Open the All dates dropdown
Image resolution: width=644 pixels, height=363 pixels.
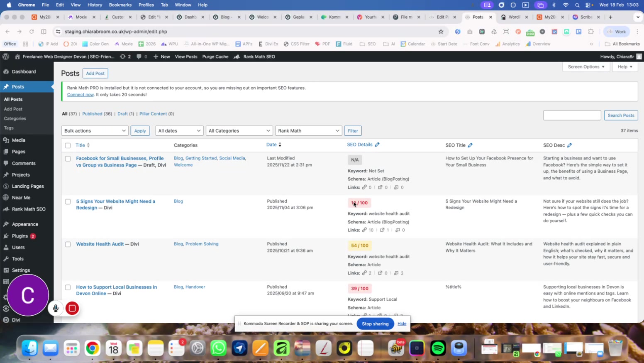[179, 131]
